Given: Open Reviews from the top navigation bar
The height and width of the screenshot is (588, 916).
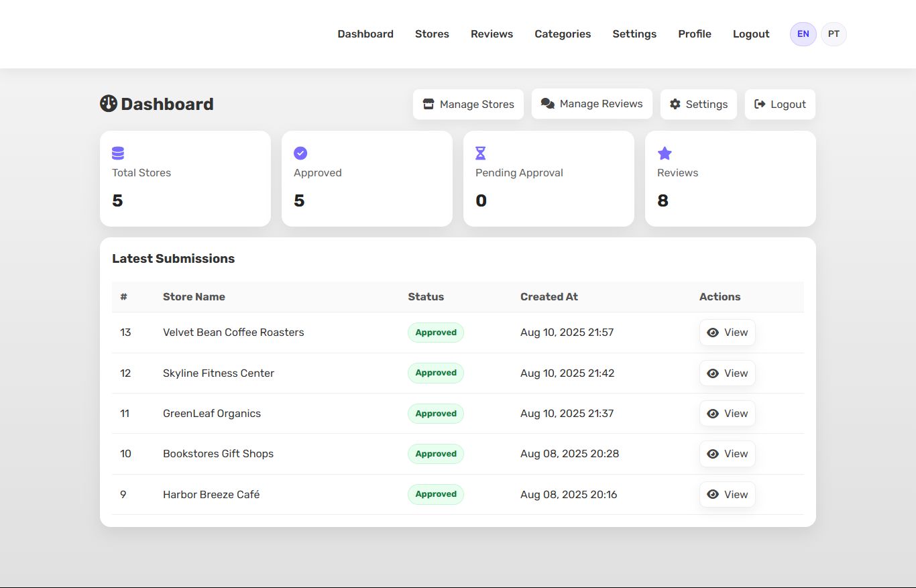Looking at the screenshot, I should point(492,34).
